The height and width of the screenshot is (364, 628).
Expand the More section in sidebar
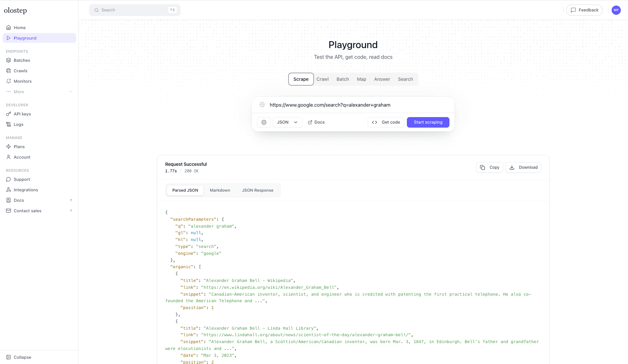coord(39,92)
